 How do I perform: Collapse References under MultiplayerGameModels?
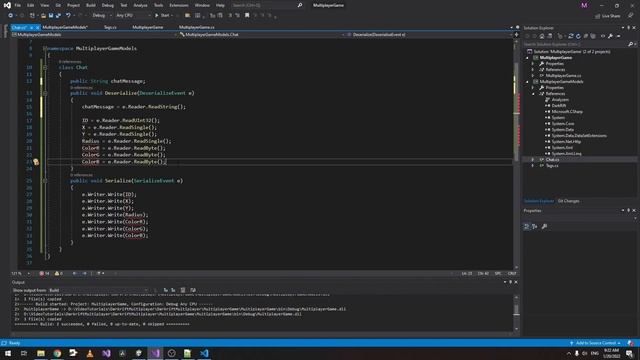[x=533, y=93]
